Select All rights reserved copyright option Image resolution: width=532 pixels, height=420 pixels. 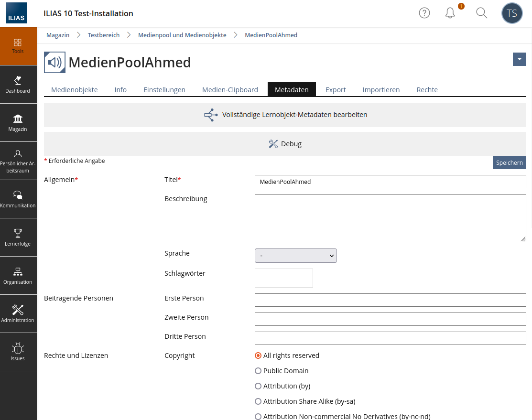tap(258, 355)
